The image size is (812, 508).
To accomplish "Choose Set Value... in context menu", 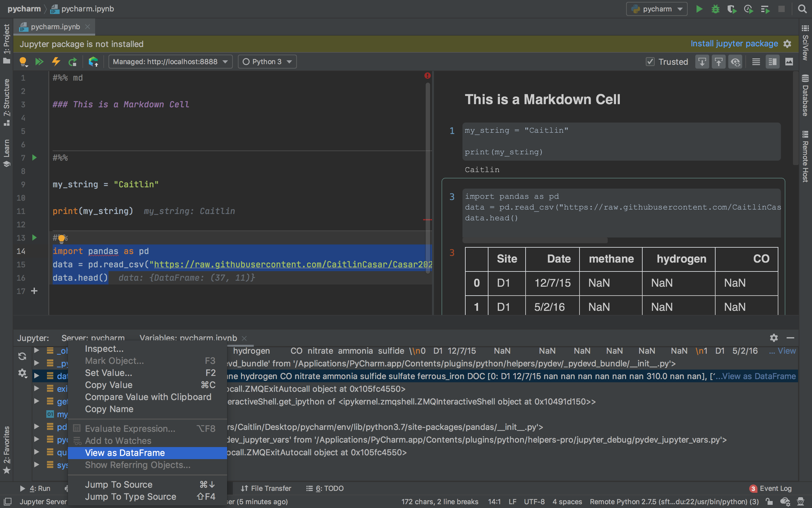I will coord(147,373).
